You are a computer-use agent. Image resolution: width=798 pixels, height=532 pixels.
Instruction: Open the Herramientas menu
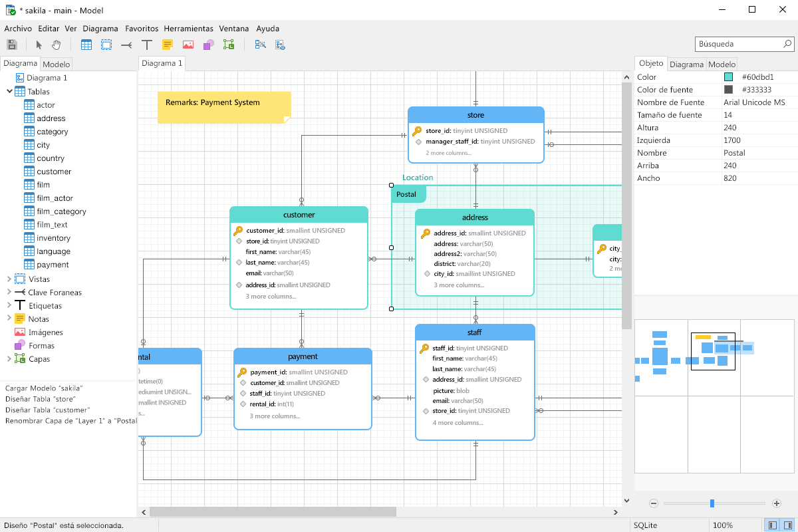(188, 29)
